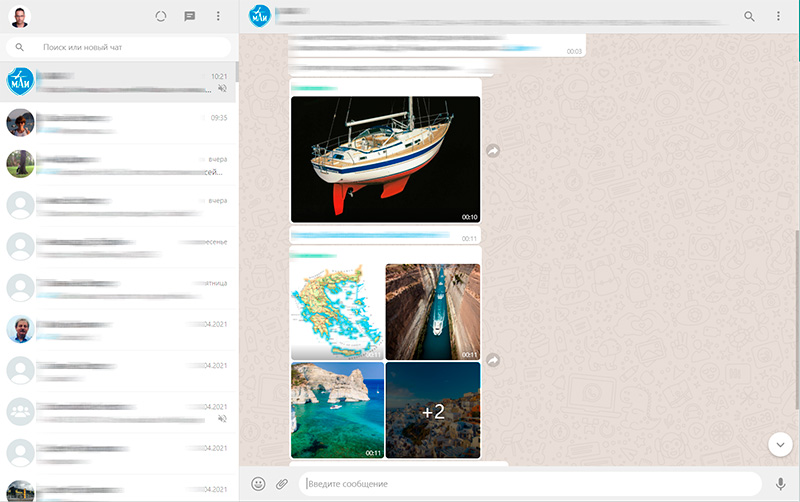Open the conversation three-dot options menu
The height and width of the screenshot is (502, 800).
click(x=778, y=16)
